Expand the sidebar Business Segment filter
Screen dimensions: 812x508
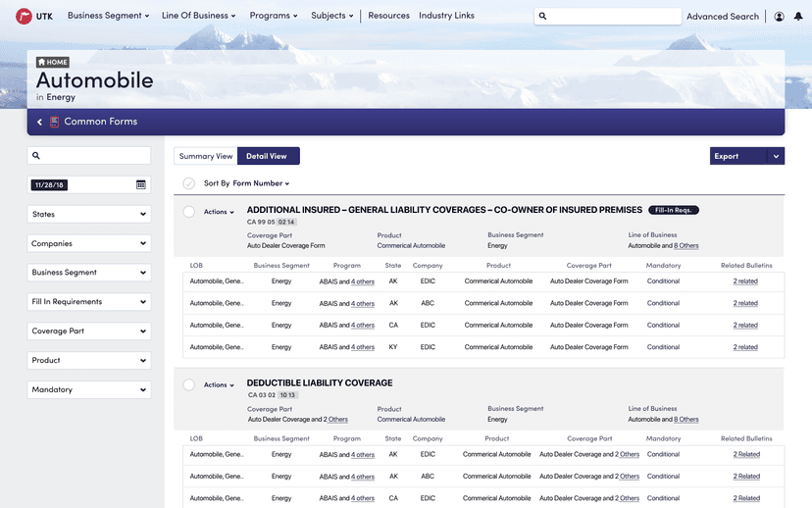89,273
